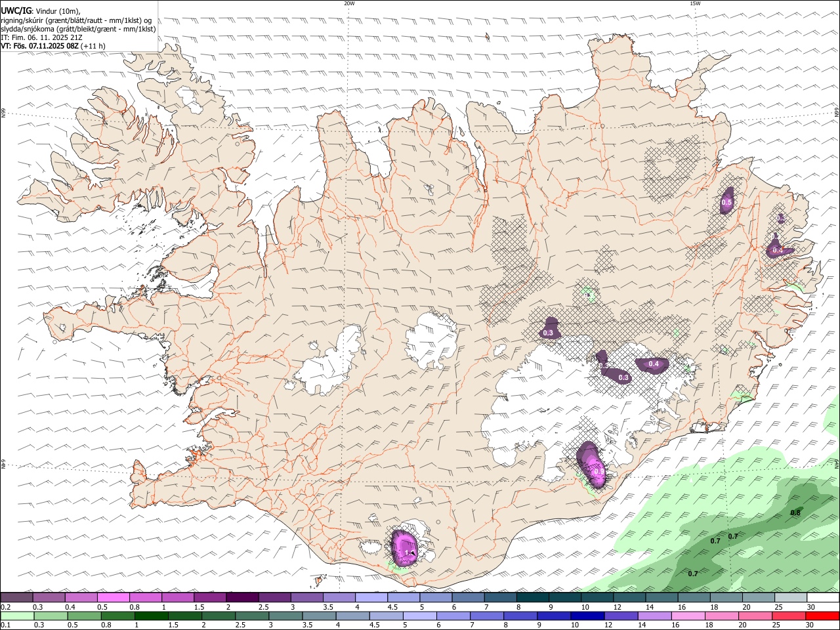The width and height of the screenshot is (840, 630).
Task: Click the light pink 16 mm rain swatch
Action: 688,616
